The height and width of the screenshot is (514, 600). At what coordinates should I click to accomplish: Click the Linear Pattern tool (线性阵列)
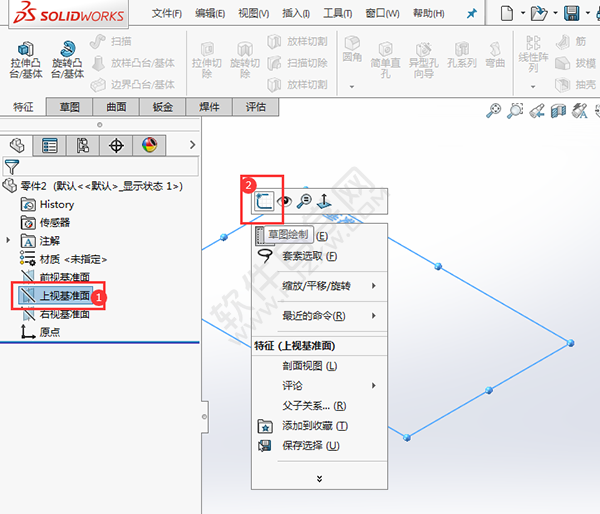tap(533, 54)
